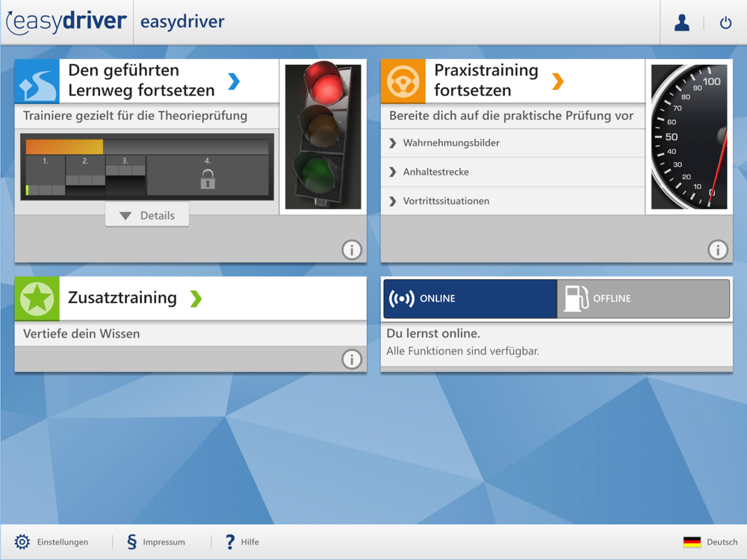Click the easydriver header title text
747x560 pixels.
(x=182, y=22)
